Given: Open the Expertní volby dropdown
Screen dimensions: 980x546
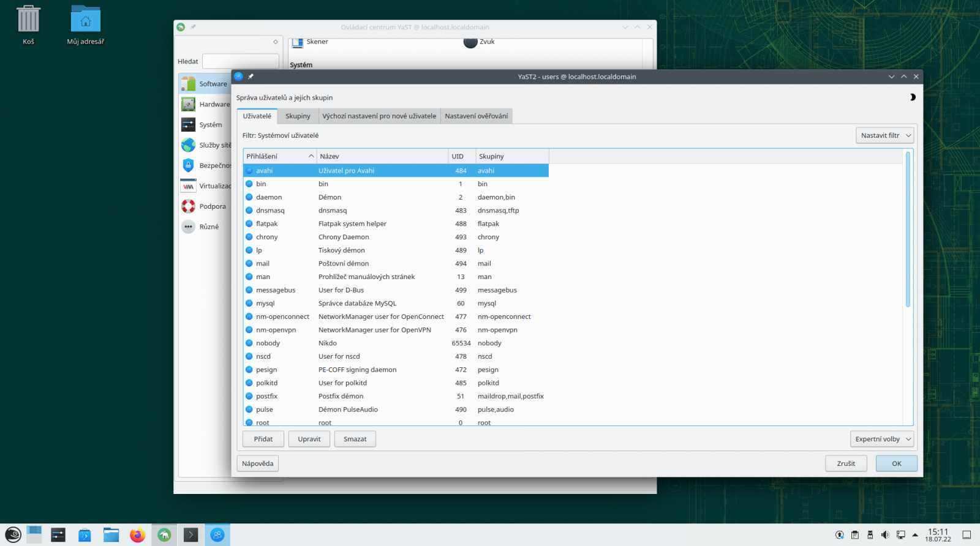Looking at the screenshot, I should pyautogui.click(x=882, y=439).
